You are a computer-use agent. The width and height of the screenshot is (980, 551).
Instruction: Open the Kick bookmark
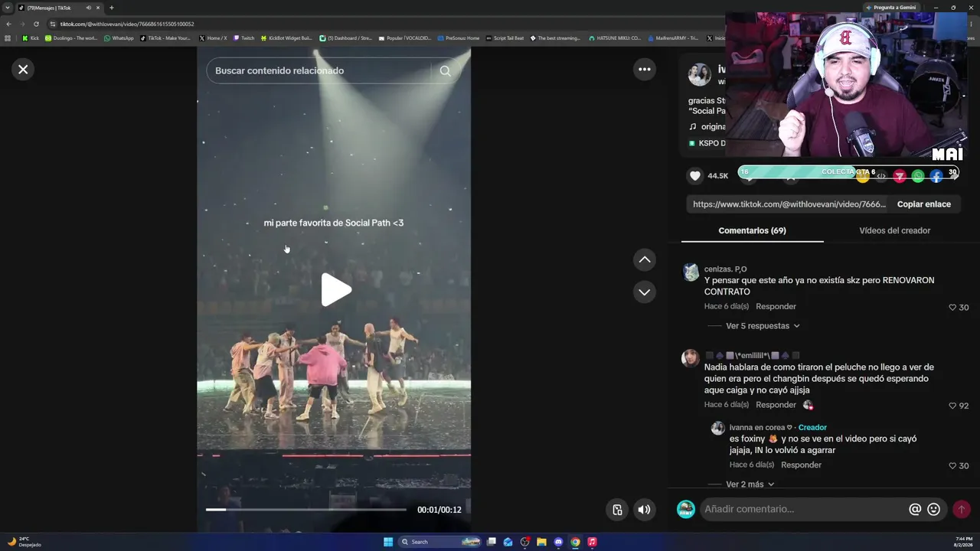point(31,38)
